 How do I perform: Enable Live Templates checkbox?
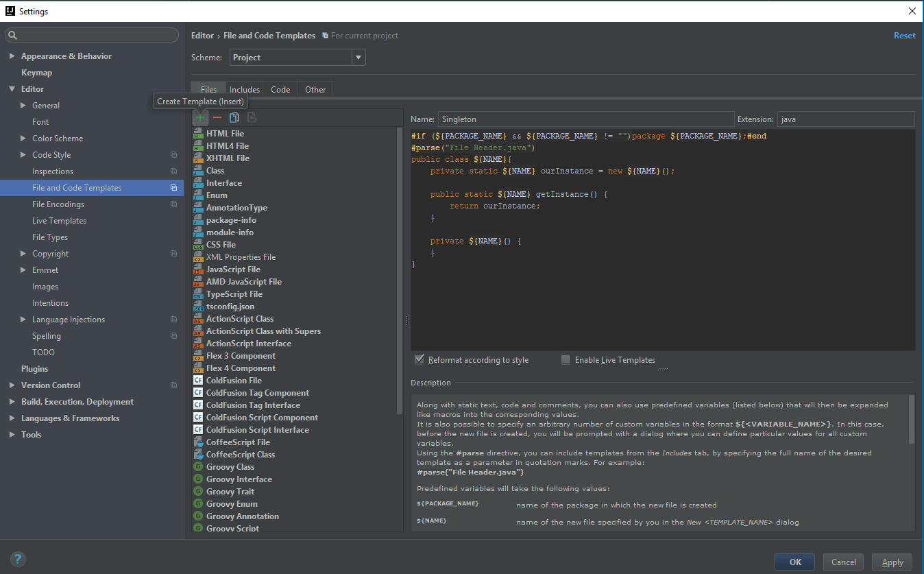click(566, 359)
